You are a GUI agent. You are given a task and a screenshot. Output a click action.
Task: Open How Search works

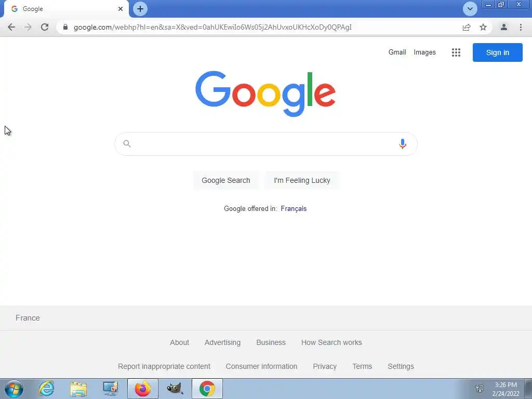pyautogui.click(x=331, y=342)
